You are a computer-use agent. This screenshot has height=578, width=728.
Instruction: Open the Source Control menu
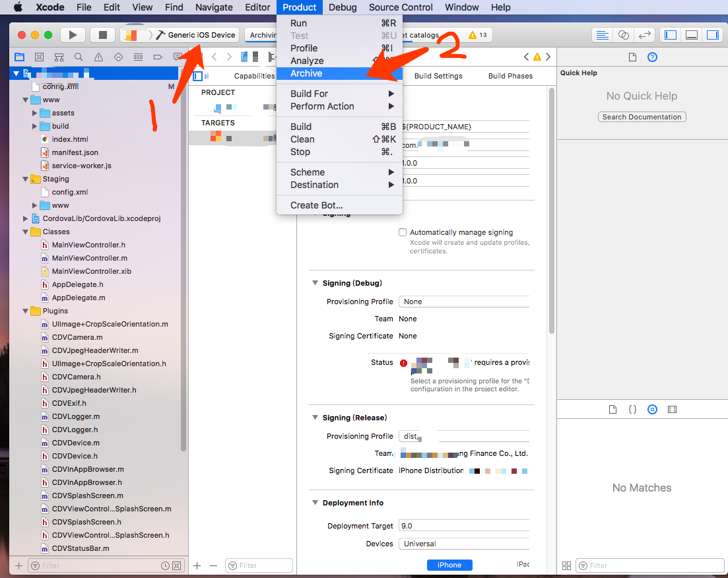(401, 7)
